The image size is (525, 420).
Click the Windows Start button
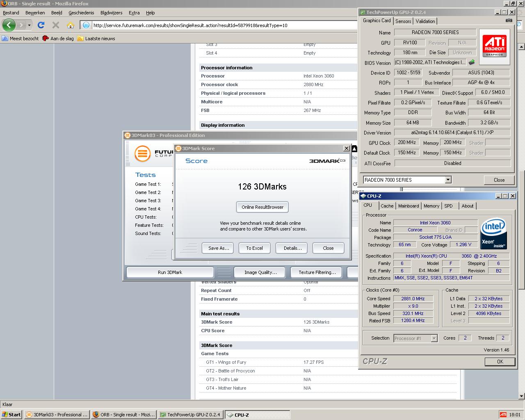11,414
